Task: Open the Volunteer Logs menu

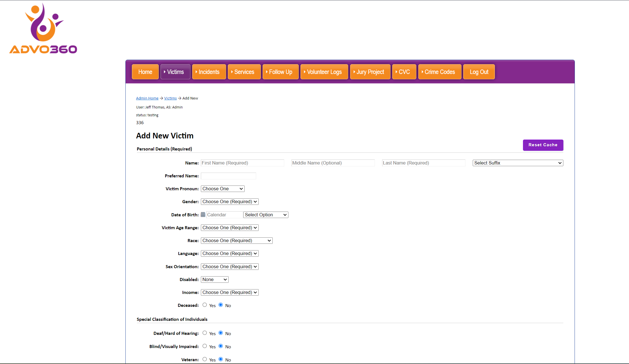Action: click(x=324, y=72)
